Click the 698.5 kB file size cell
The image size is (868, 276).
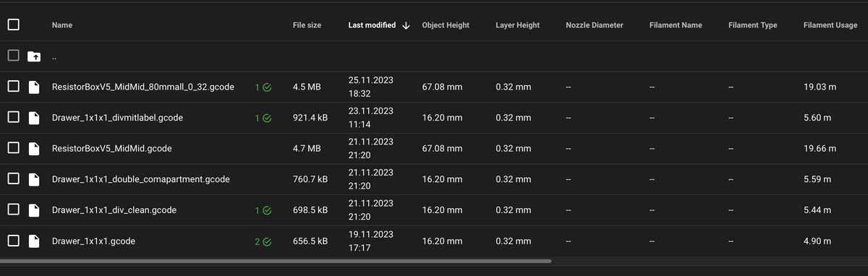point(310,210)
